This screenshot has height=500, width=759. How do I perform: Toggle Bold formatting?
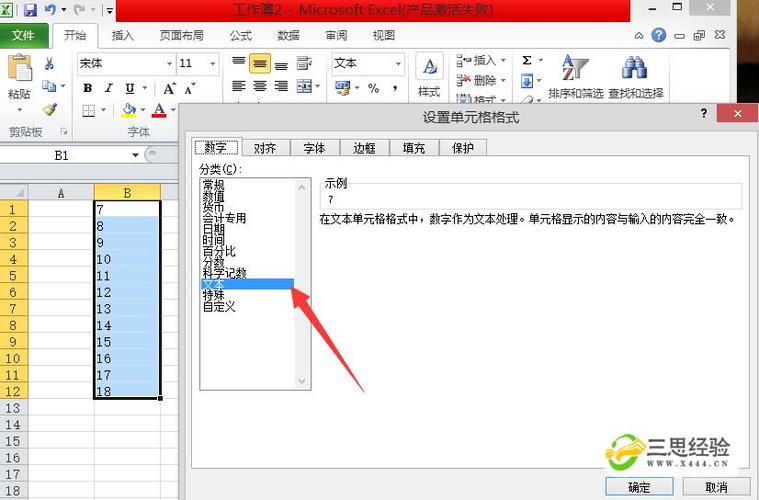point(88,88)
